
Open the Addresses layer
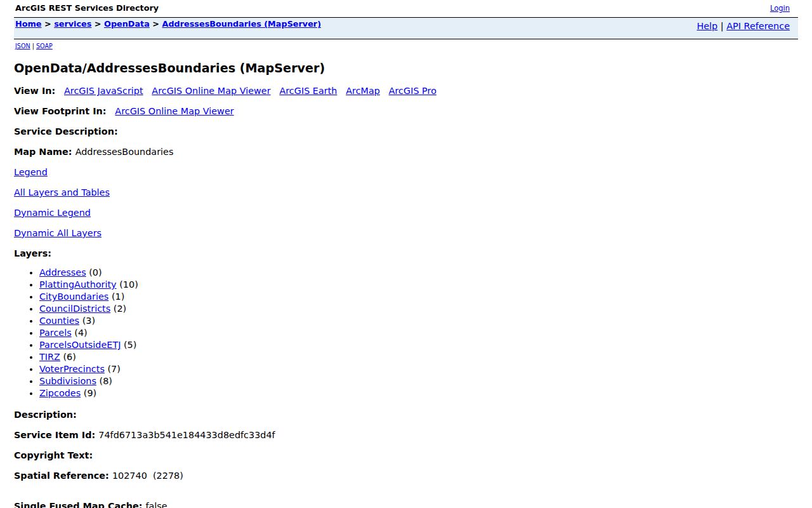(x=63, y=272)
